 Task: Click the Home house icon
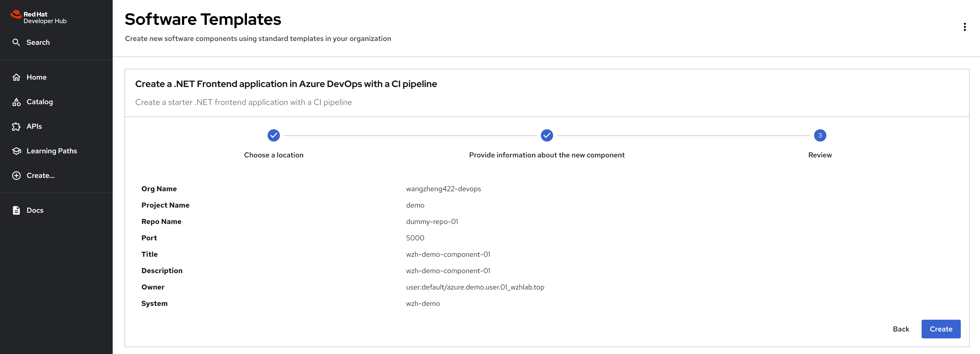(x=16, y=77)
